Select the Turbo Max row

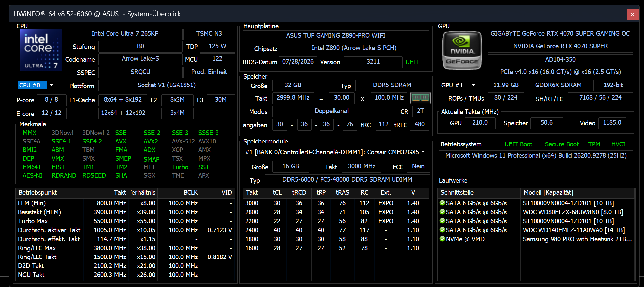pos(125,221)
